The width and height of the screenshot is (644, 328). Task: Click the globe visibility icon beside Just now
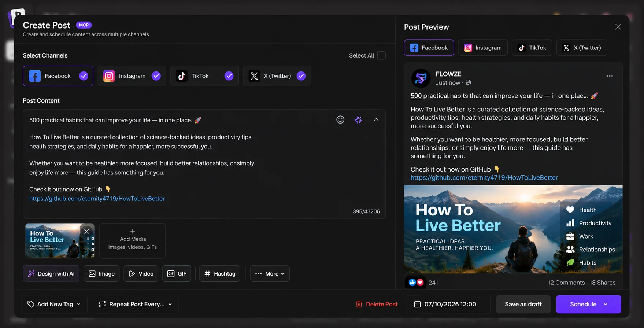(x=468, y=83)
